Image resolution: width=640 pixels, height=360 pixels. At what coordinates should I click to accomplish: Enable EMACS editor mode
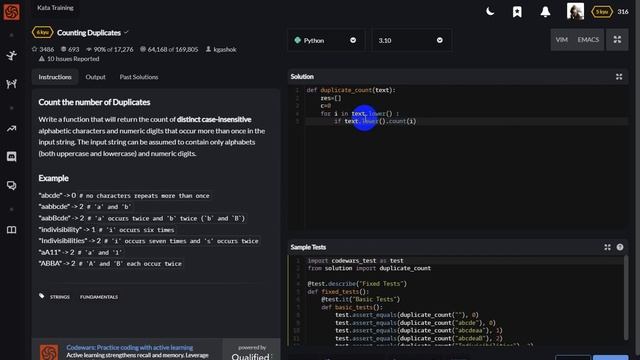click(588, 40)
